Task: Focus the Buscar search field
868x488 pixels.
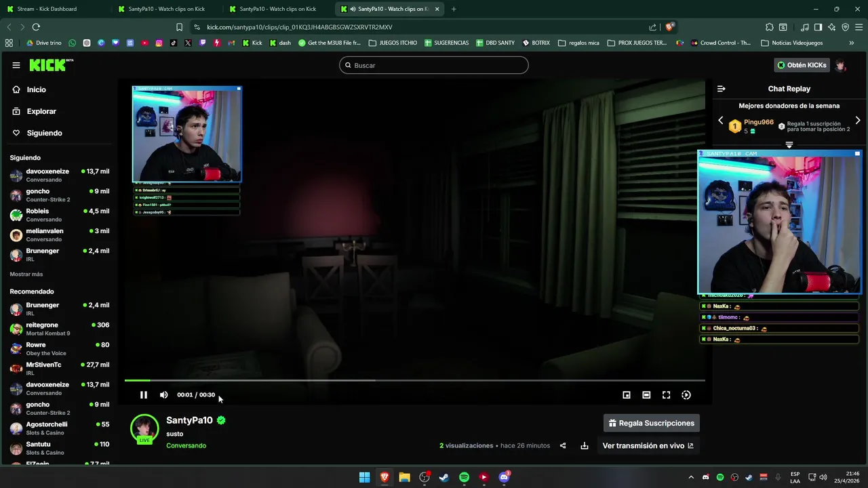Action: (434, 65)
